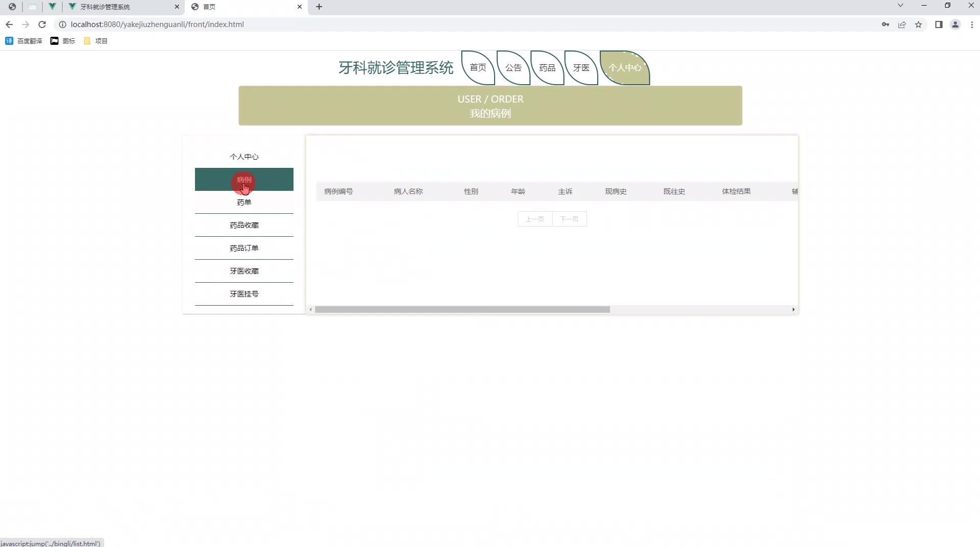The height and width of the screenshot is (547, 980).
Task: Open 牙医挂号 in the sidebar
Action: click(x=244, y=294)
